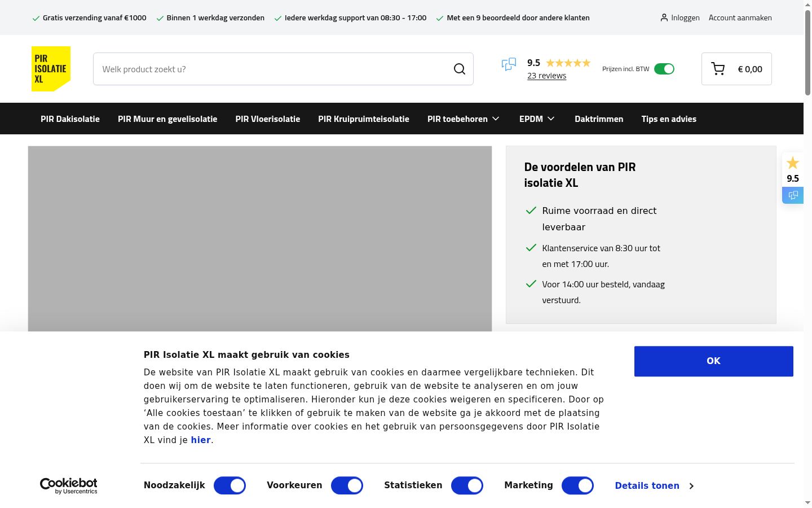Image resolution: width=812 pixels, height=508 pixels.
Task: Open PIR Vloerisolatie menu item
Action: [268, 119]
